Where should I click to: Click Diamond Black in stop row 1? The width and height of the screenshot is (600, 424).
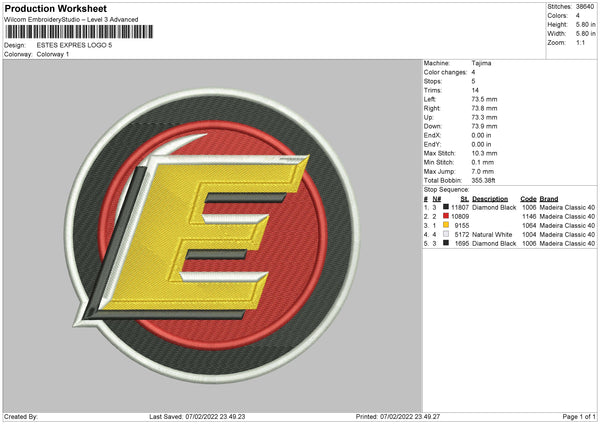(494, 207)
